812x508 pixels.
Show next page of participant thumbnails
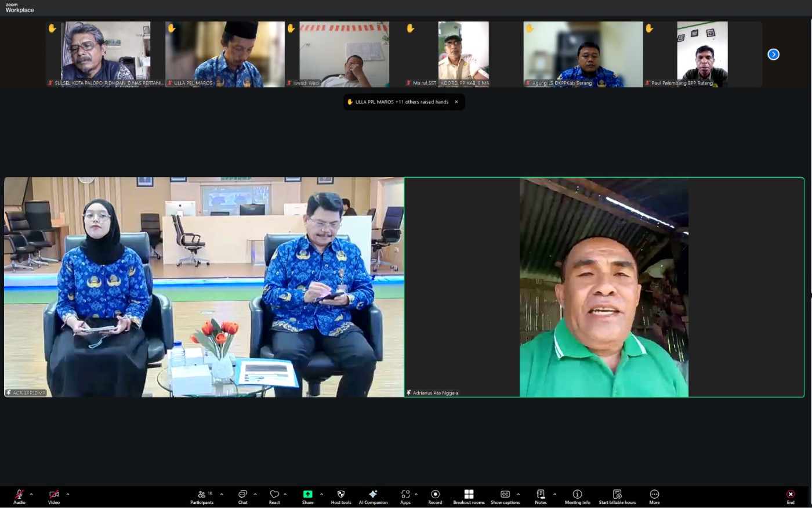point(773,55)
